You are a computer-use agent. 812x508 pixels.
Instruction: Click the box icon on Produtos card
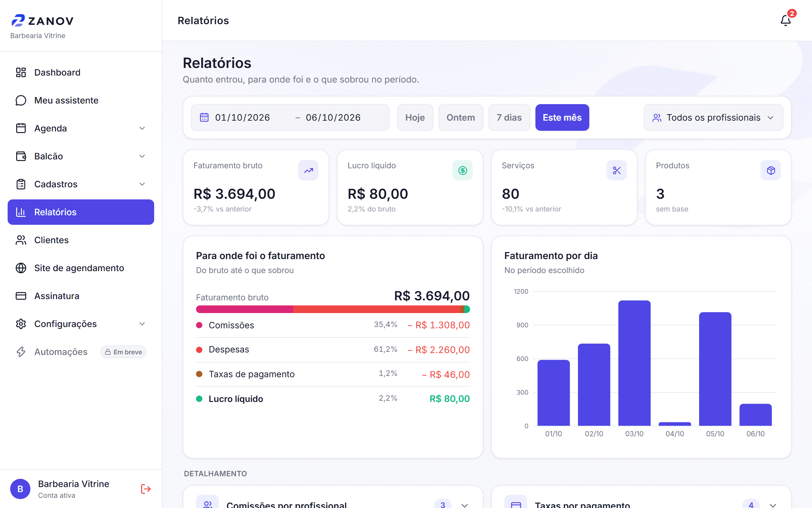point(771,170)
